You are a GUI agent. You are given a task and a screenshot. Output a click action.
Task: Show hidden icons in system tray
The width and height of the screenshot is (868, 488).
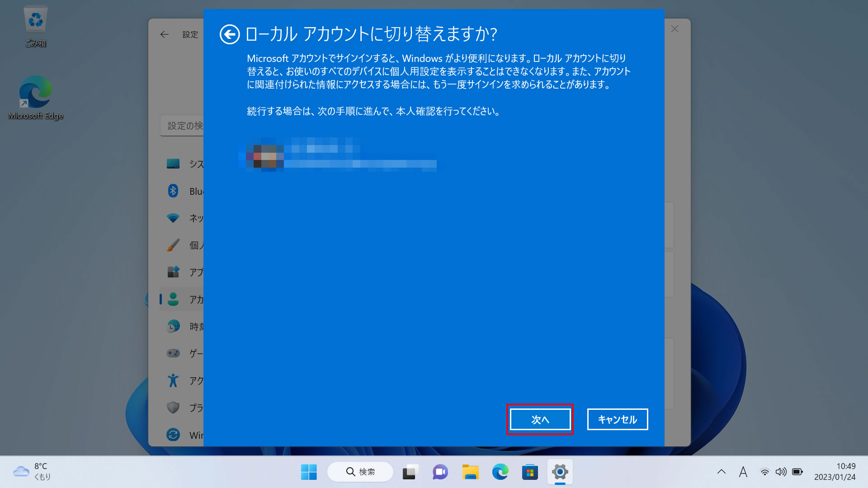click(x=722, y=472)
